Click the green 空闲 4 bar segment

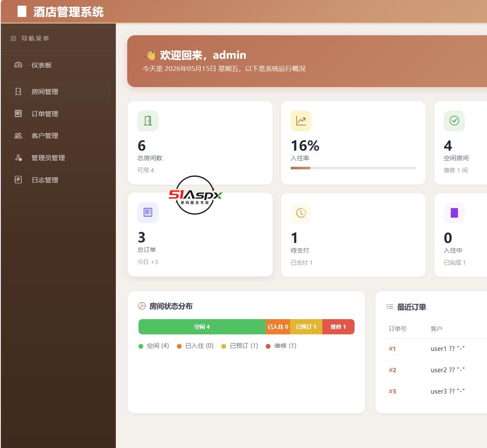click(202, 327)
